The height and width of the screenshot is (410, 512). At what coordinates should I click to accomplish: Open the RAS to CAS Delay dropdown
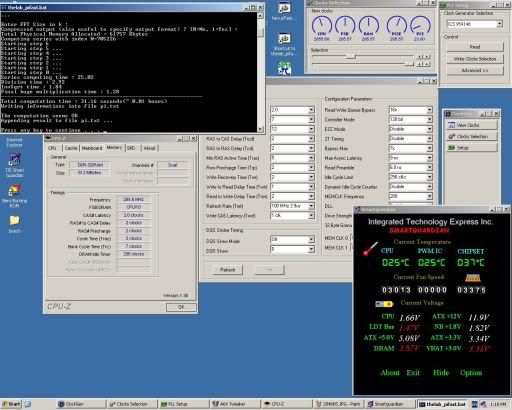click(x=311, y=139)
